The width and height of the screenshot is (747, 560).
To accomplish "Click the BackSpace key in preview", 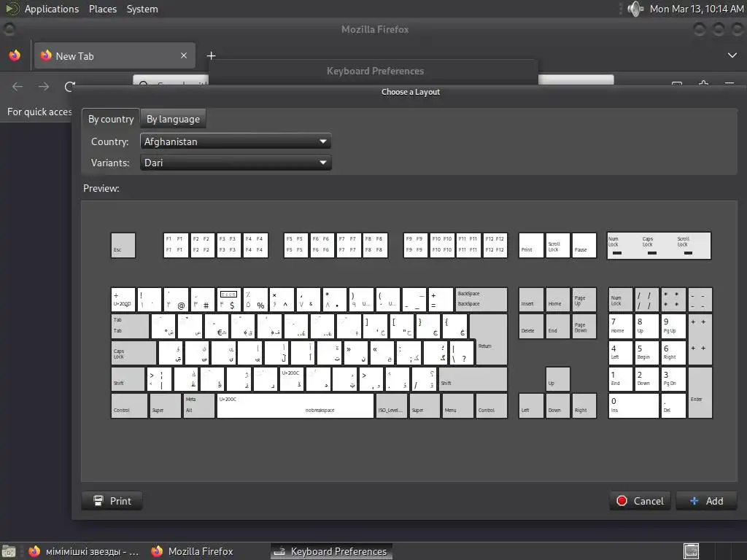I will pos(481,299).
